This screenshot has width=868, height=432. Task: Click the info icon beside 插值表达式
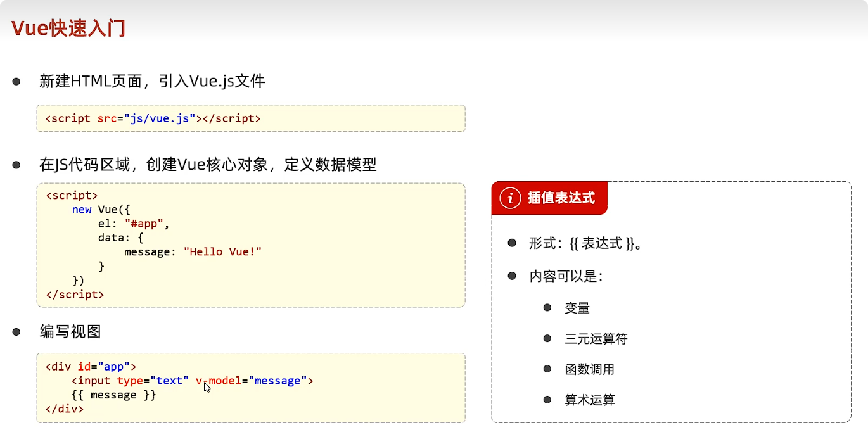(x=511, y=198)
